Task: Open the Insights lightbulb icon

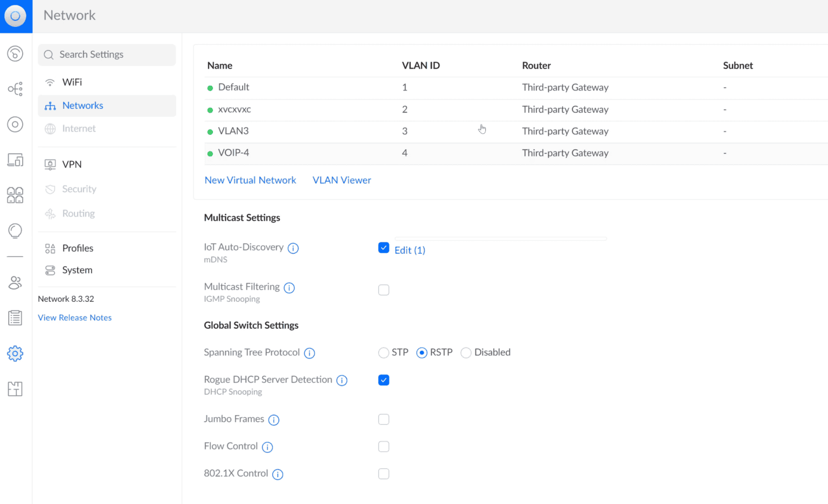Action: pyautogui.click(x=15, y=231)
